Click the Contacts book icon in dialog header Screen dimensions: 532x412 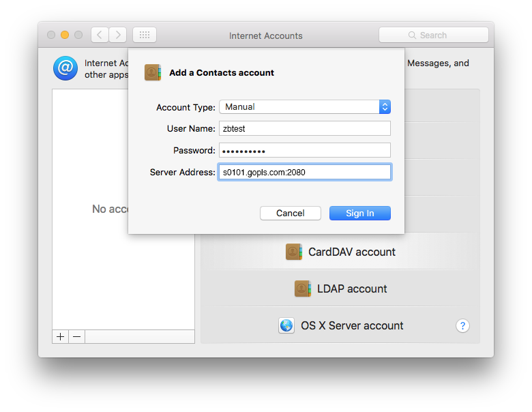152,72
